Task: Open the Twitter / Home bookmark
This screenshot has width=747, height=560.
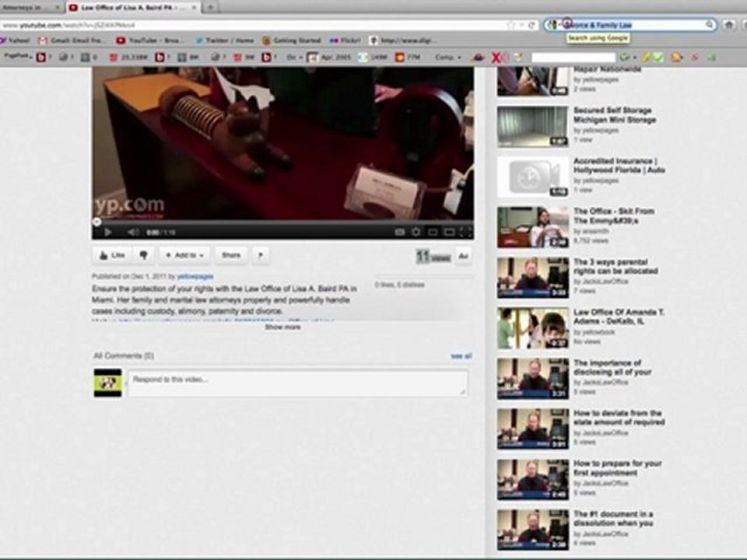Action: pos(224,40)
